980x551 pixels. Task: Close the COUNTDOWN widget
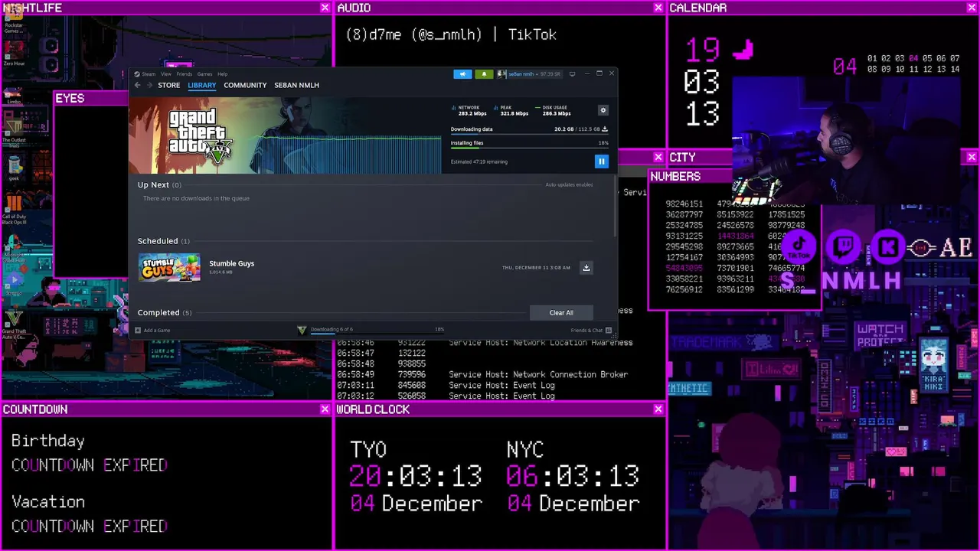(325, 409)
